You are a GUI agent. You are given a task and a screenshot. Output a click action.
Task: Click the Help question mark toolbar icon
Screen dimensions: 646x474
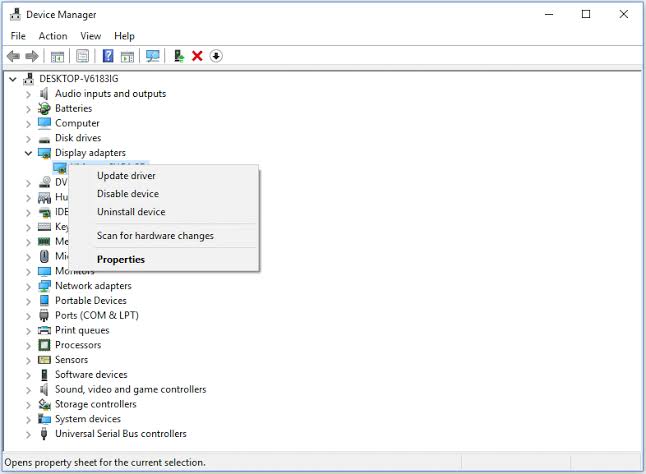coord(108,56)
